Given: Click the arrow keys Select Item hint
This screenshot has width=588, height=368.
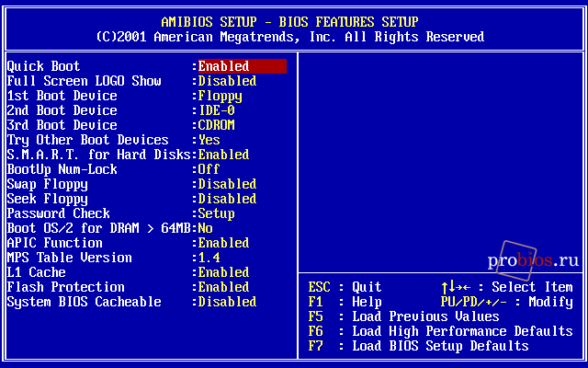Looking at the screenshot, I should [507, 287].
